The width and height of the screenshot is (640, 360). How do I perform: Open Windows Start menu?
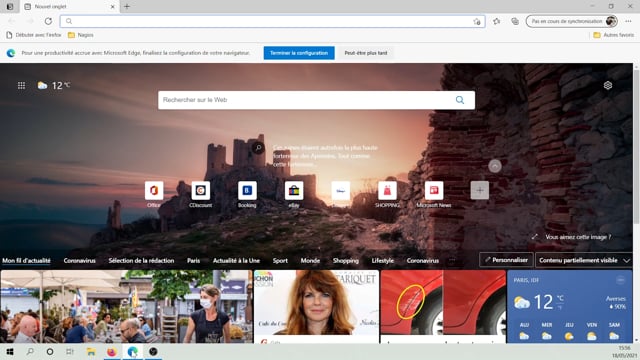(x=9, y=351)
